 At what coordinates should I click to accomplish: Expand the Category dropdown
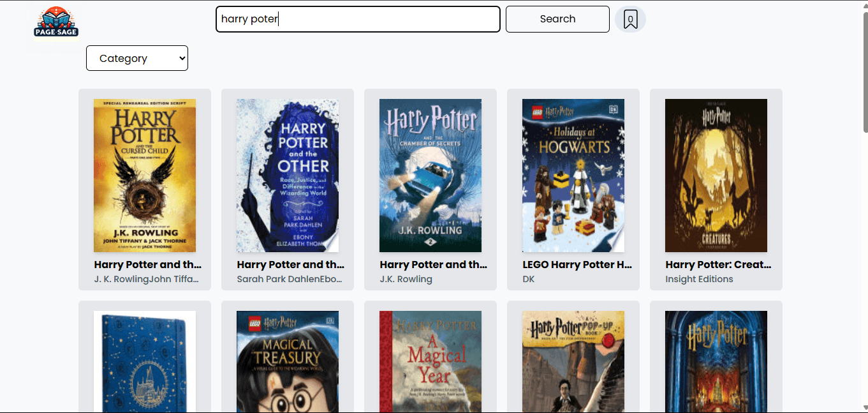(x=137, y=58)
